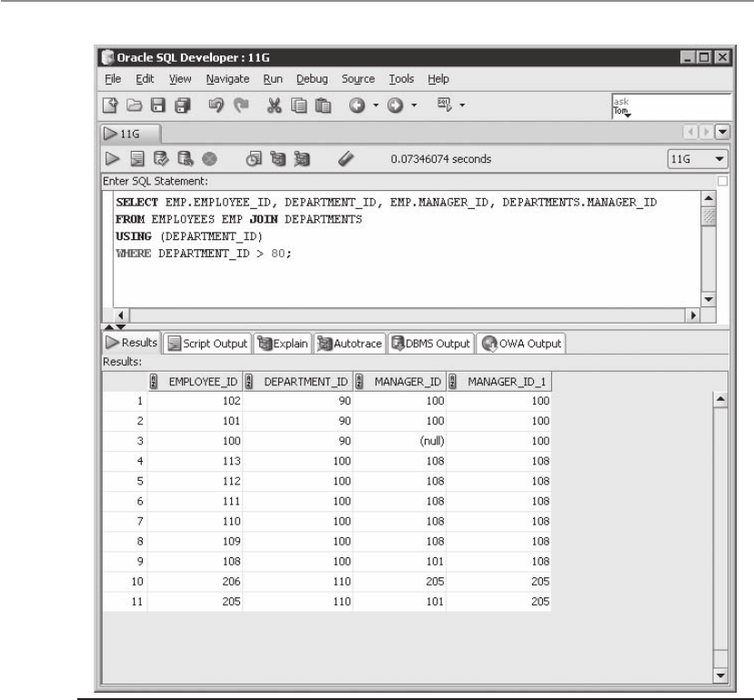The width and height of the screenshot is (754, 700).
Task: Click the Paste clipboard icon
Action: tap(323, 105)
